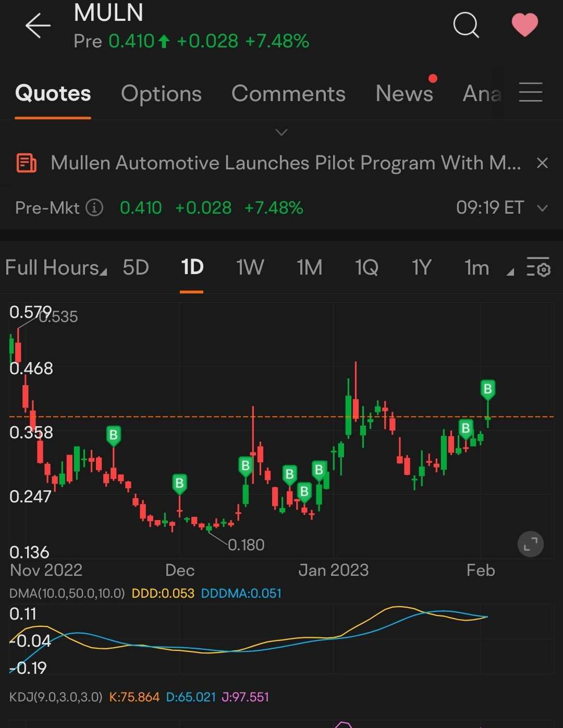Screen dimensions: 563x728
Task: Tap the DMA(10.0,50.0,10.0) indicator label
Action: click(x=67, y=594)
